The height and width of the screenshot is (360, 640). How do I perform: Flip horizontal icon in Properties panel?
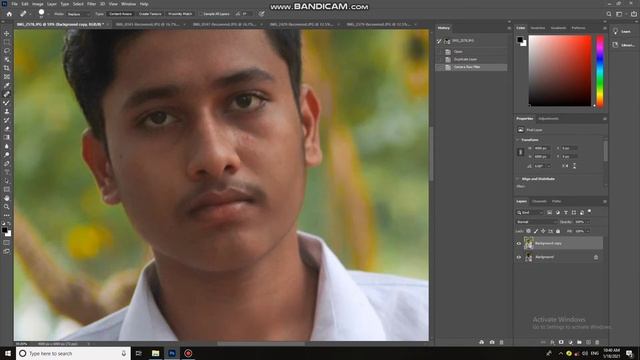[x=565, y=166]
